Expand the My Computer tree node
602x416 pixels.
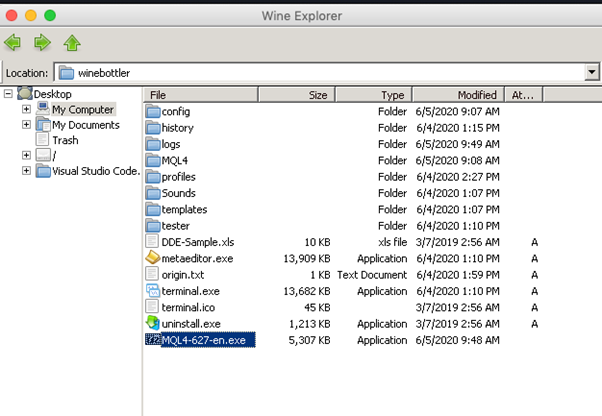26,109
